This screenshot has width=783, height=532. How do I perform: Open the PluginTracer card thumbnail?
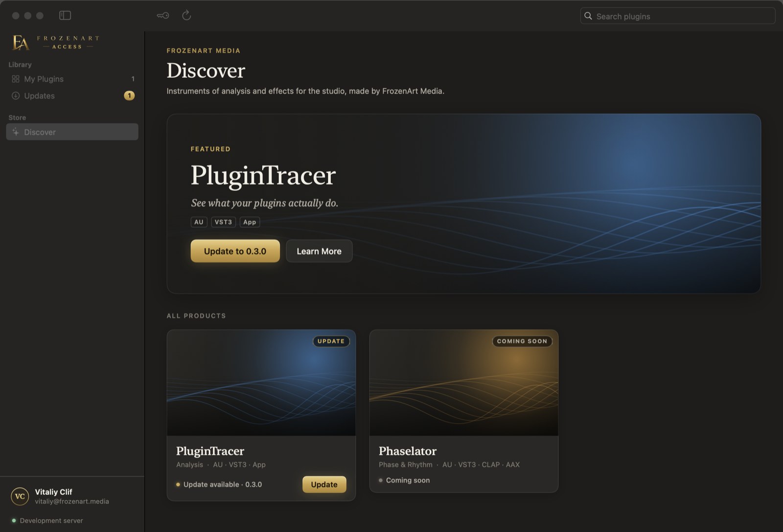click(261, 383)
